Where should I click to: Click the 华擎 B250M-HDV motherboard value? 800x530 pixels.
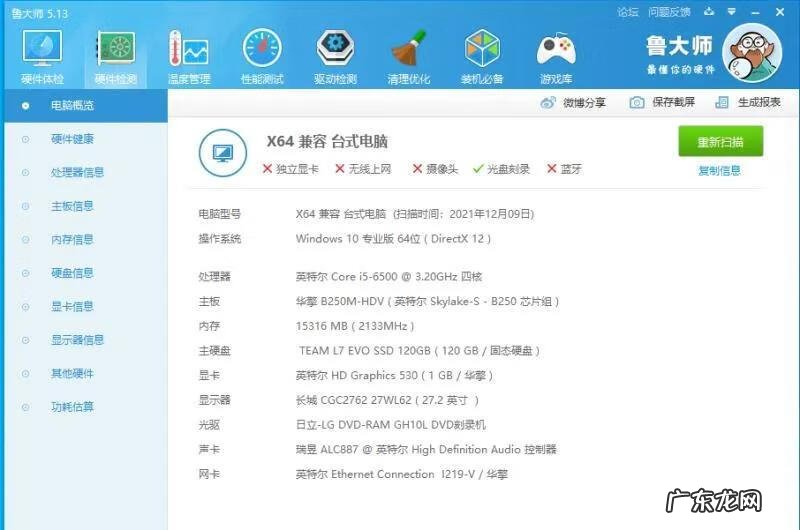tap(428, 301)
